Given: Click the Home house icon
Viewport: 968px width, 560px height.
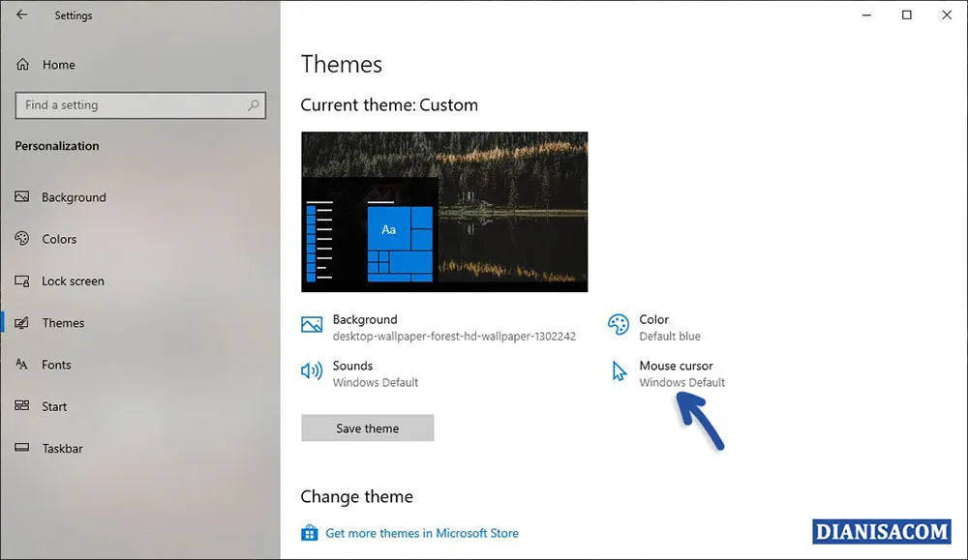Looking at the screenshot, I should [22, 65].
